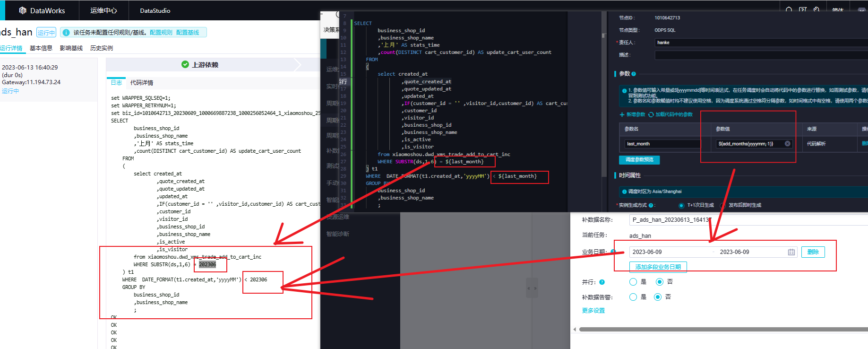
Task: Click the timestamp 2023-06-13 16:40:29
Action: click(x=30, y=68)
